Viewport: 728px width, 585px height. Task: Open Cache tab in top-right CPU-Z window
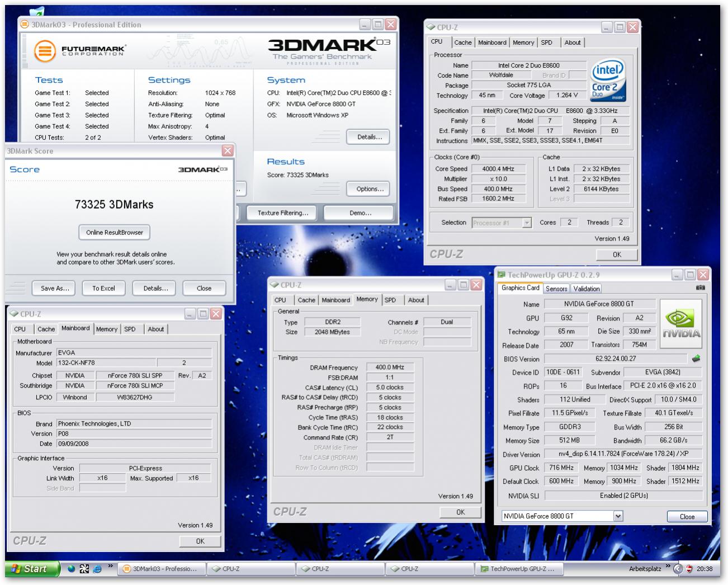point(463,43)
